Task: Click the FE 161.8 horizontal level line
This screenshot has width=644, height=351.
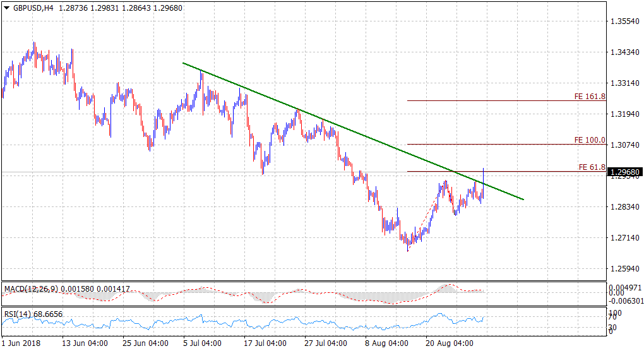Action: pos(492,100)
